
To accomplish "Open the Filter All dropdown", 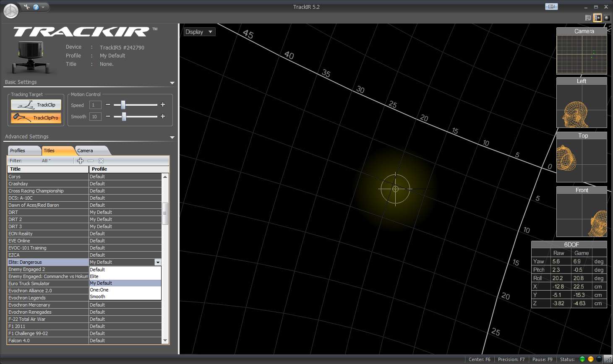I will click(x=46, y=161).
